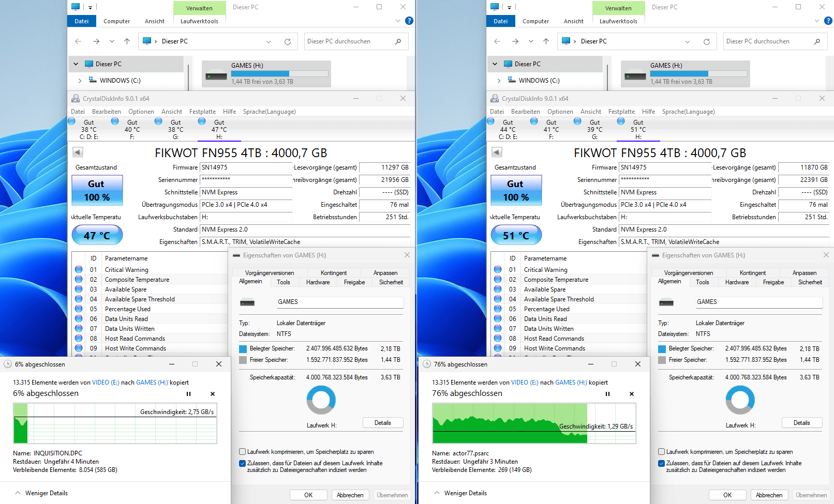The image size is (834, 504).
Task: Expand WINDOWS (C:) tree node above 51 °C window
Action: pos(499,81)
